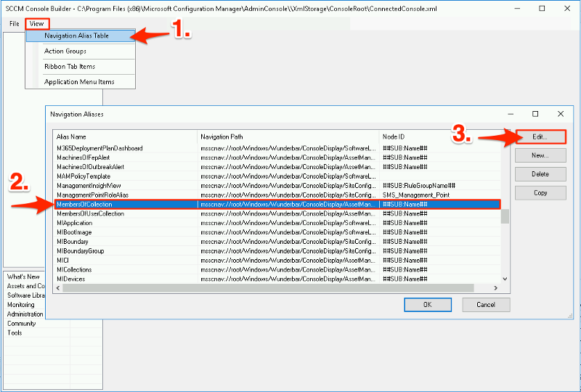
Task: Choose Ribbon Tab Items menu entry
Action: coord(81,67)
